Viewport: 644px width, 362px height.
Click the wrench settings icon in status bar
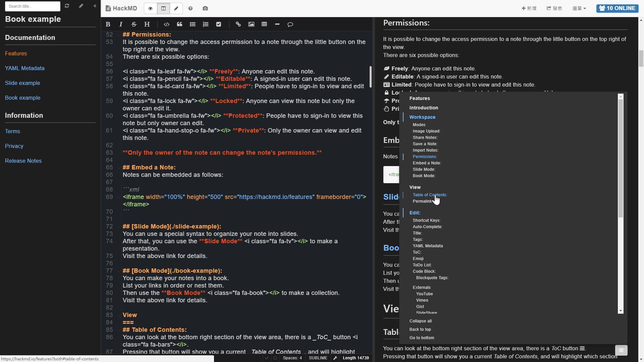[335, 358]
